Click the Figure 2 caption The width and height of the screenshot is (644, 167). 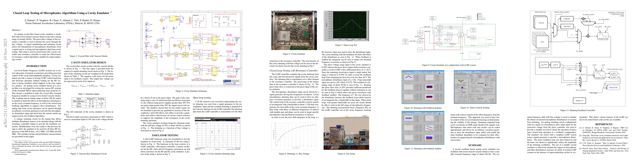pyautogui.click(x=89, y=154)
